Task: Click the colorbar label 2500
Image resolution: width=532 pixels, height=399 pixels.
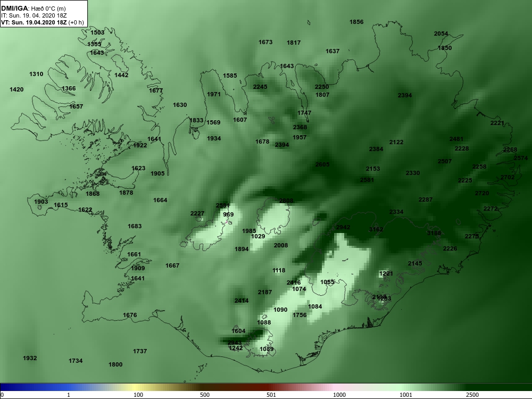Action: (472, 395)
